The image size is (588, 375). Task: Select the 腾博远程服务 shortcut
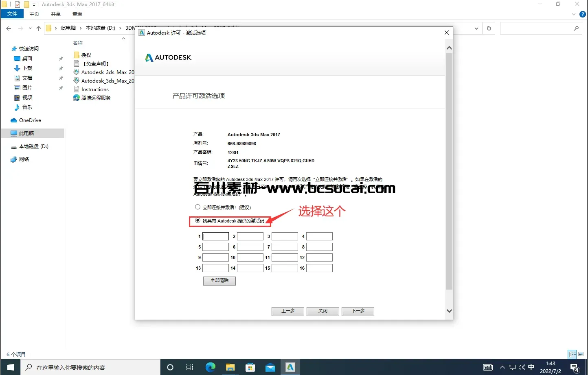click(x=96, y=98)
